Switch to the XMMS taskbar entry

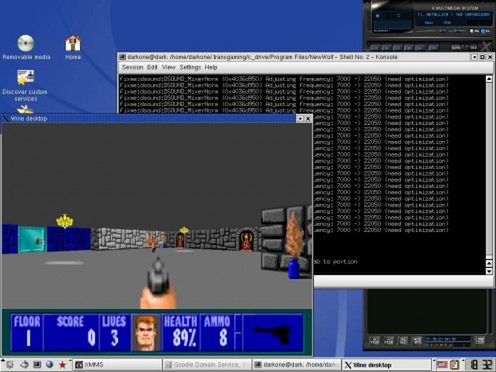(117, 365)
